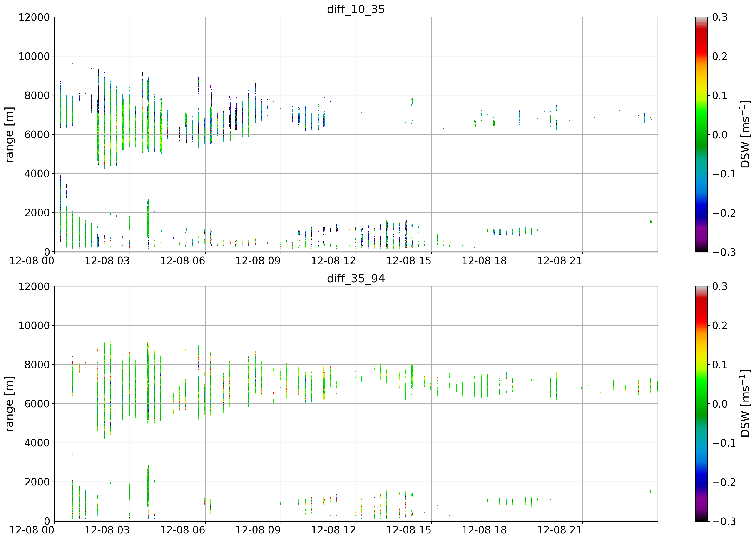756x540 pixels.
Task: Click the 12-08 00 x-tick under bottom plot
Action: [32, 530]
